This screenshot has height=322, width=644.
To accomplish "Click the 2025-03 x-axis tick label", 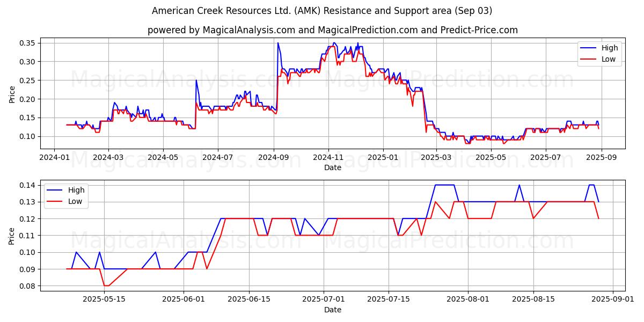I will 436,157.
